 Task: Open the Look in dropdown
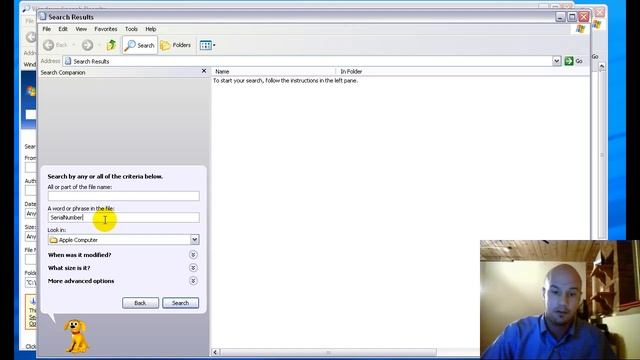pyautogui.click(x=195, y=240)
